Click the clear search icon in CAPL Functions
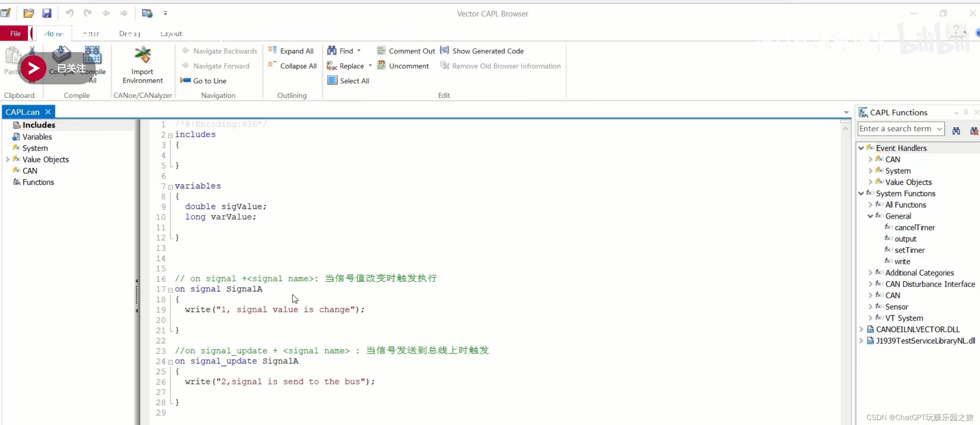 pos(974,130)
